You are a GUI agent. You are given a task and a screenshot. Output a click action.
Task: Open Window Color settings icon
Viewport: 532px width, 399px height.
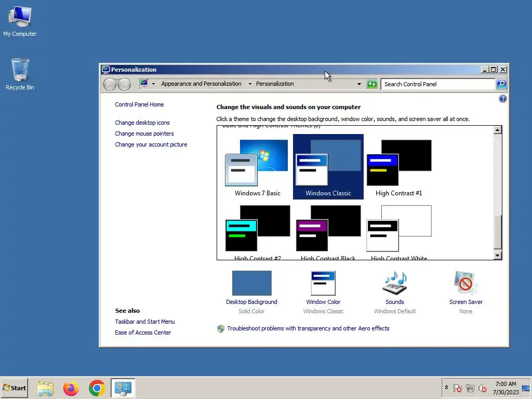pyautogui.click(x=323, y=283)
